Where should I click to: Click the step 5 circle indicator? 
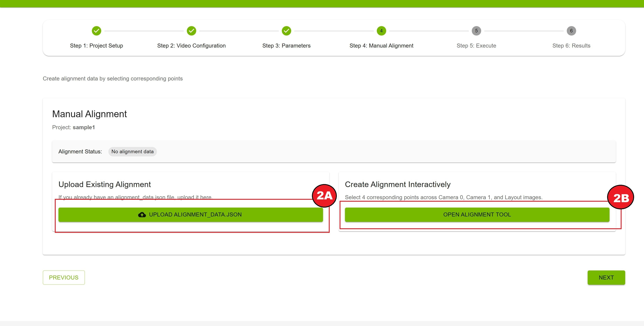[476, 31]
